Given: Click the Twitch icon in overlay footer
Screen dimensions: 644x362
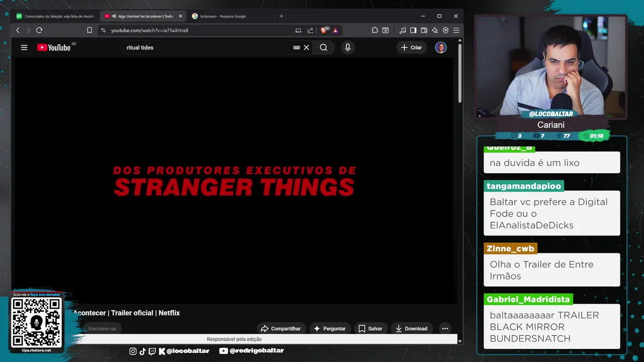Looking at the screenshot, I should tap(152, 351).
